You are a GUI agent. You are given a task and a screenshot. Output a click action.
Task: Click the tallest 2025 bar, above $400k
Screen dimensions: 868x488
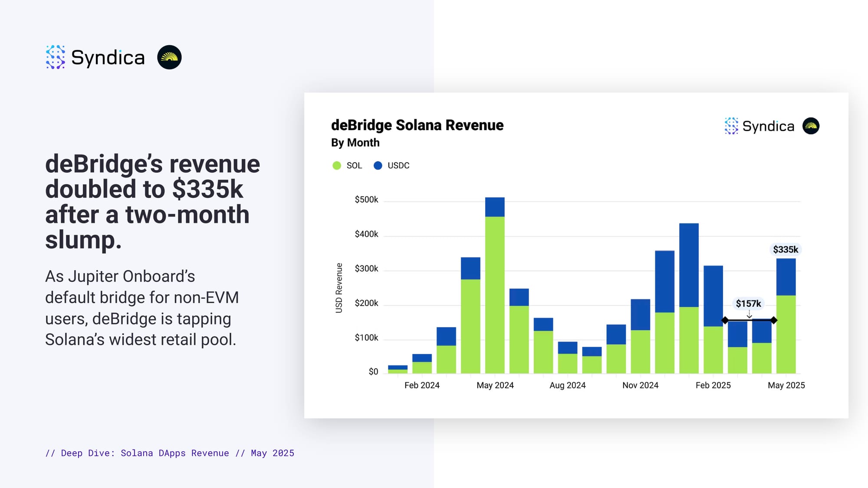(x=689, y=298)
